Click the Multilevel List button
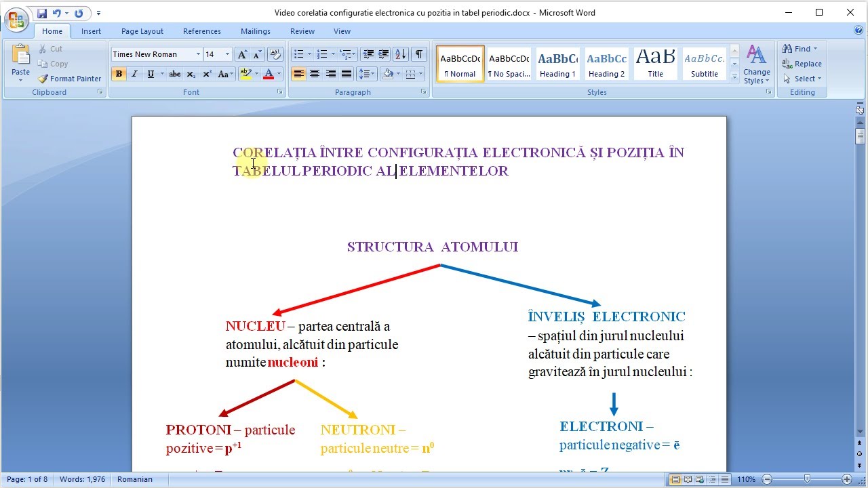 tap(345, 54)
